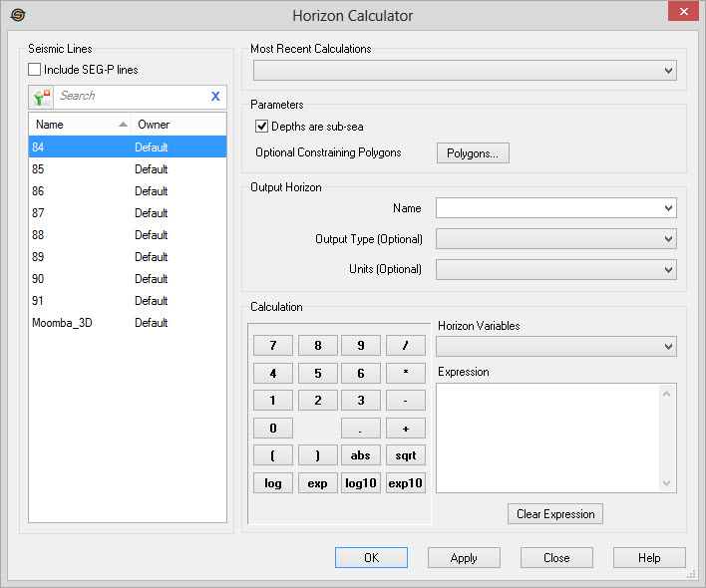Click the Apply button
Image resolution: width=706 pixels, height=588 pixels.
click(x=464, y=558)
